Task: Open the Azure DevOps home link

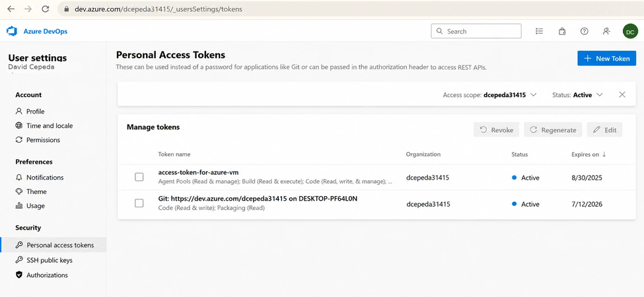Action: coord(45,31)
